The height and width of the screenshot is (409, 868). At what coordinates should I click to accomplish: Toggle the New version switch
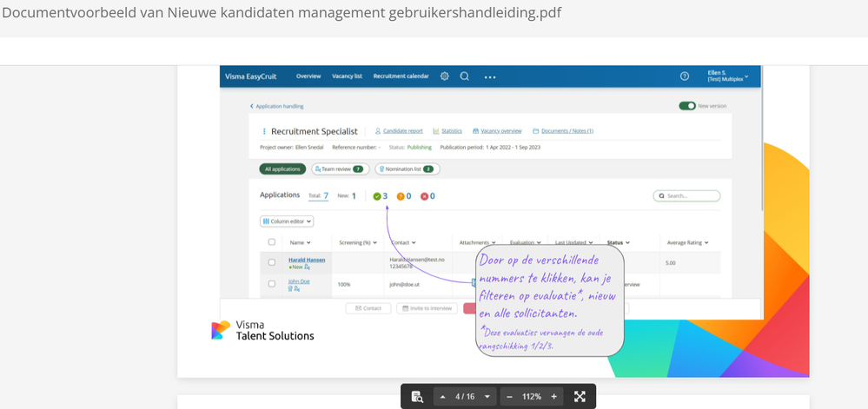(x=687, y=106)
